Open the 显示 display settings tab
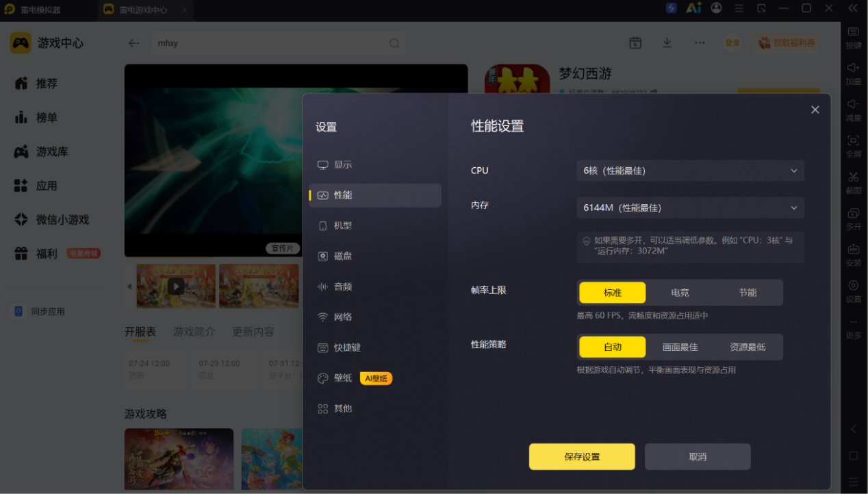This screenshot has width=868, height=494. coord(375,165)
